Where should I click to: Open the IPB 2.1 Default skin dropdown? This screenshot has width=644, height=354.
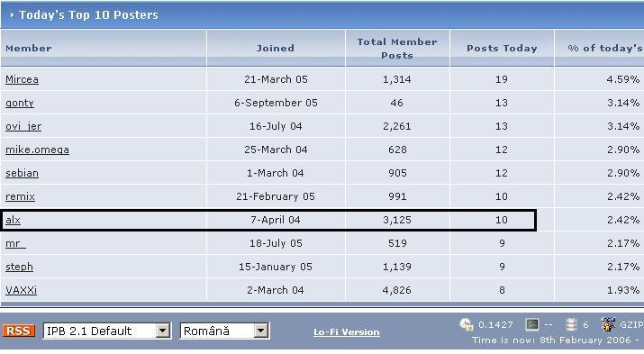tap(107, 331)
